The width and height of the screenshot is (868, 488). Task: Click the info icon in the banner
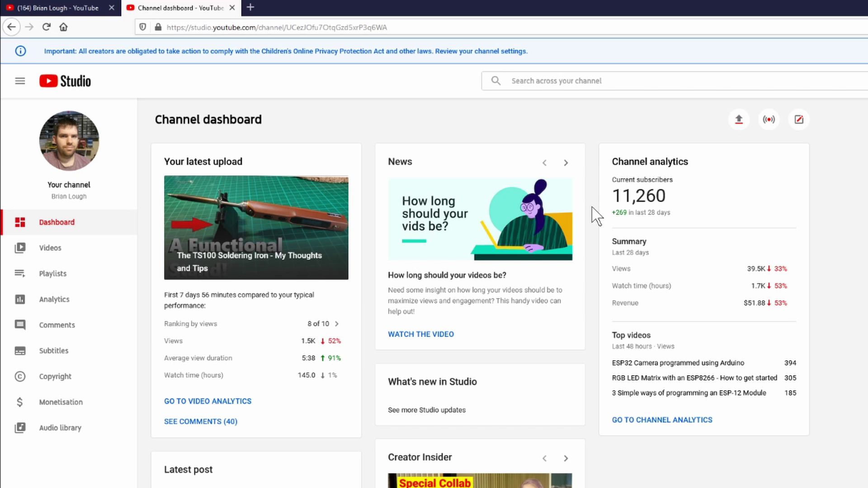click(20, 51)
